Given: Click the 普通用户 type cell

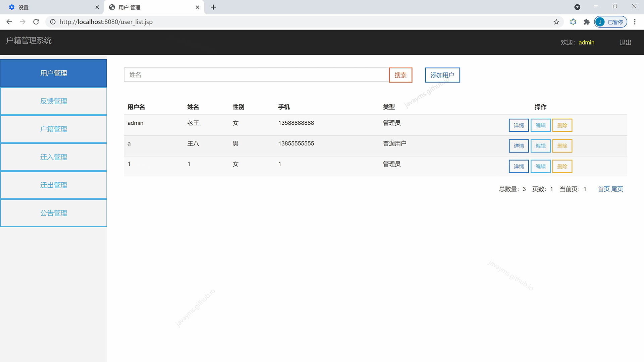Looking at the screenshot, I should (395, 143).
